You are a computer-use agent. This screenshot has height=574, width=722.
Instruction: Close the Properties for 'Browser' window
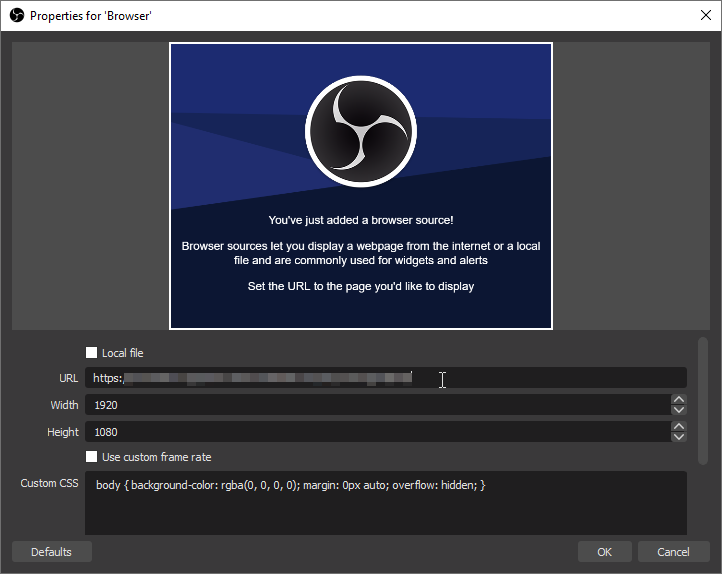tap(705, 15)
